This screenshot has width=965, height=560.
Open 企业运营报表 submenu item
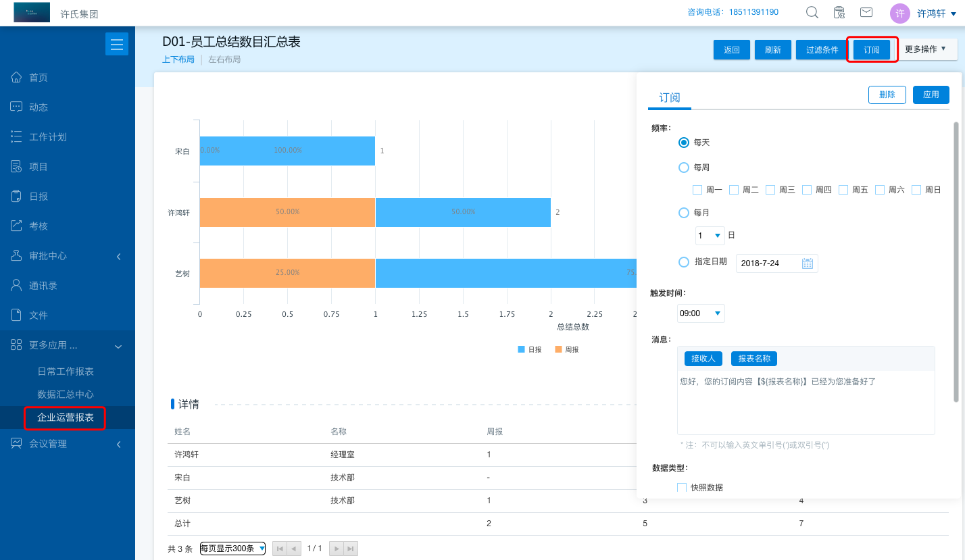point(66,417)
